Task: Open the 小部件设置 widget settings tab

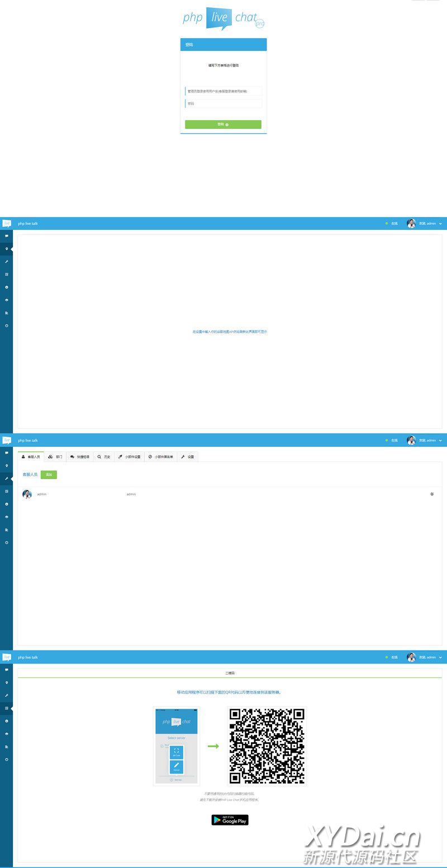Action: coord(130,457)
